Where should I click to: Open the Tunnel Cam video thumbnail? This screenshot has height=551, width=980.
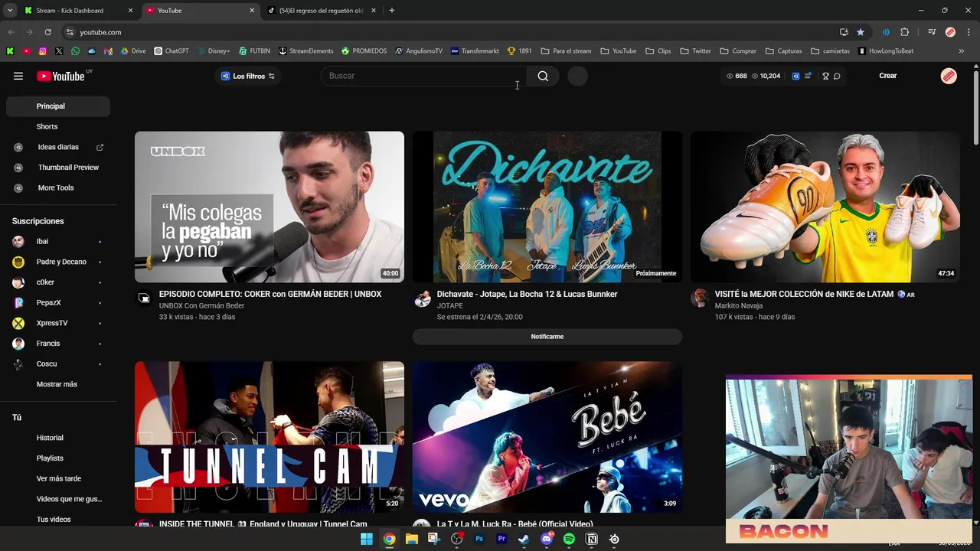pos(269,437)
